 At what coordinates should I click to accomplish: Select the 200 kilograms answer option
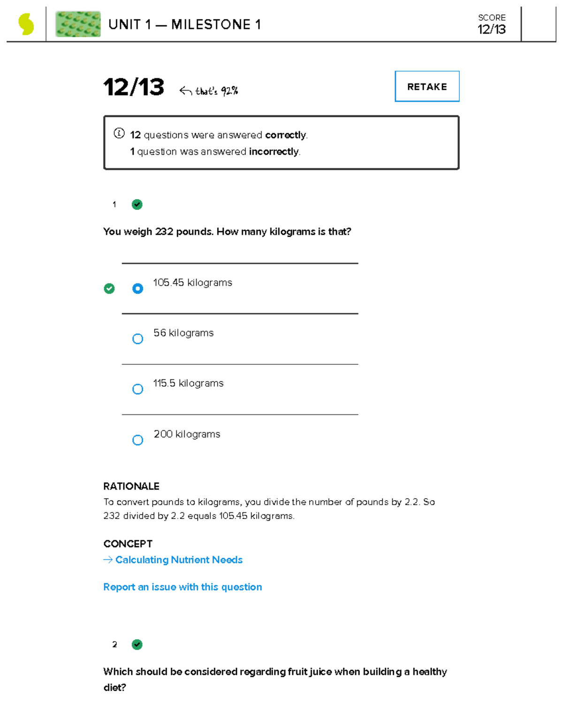[137, 440]
